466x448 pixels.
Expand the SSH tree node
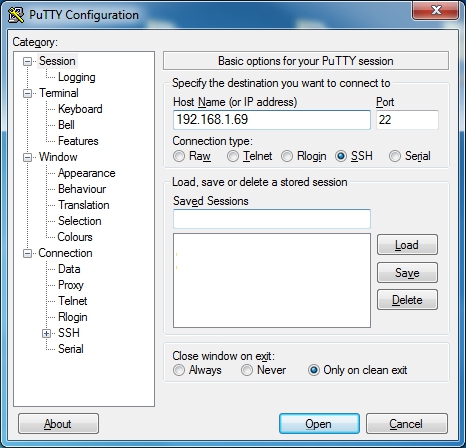tap(47, 333)
